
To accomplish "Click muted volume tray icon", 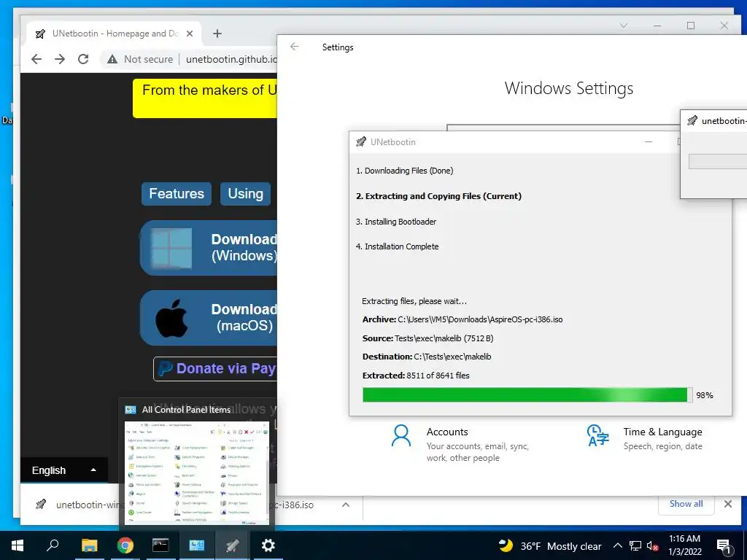I will click(653, 546).
